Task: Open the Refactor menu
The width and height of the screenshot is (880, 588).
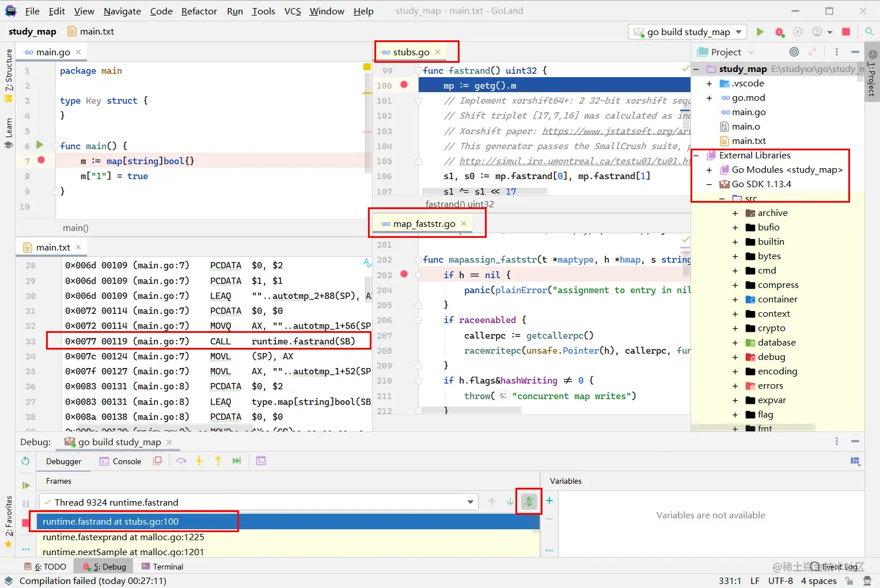Action: pyautogui.click(x=199, y=11)
